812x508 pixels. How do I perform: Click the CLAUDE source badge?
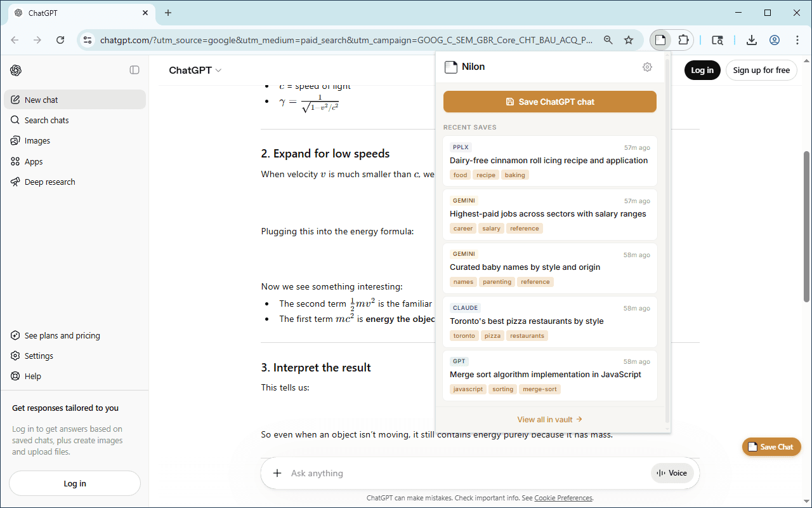465,308
